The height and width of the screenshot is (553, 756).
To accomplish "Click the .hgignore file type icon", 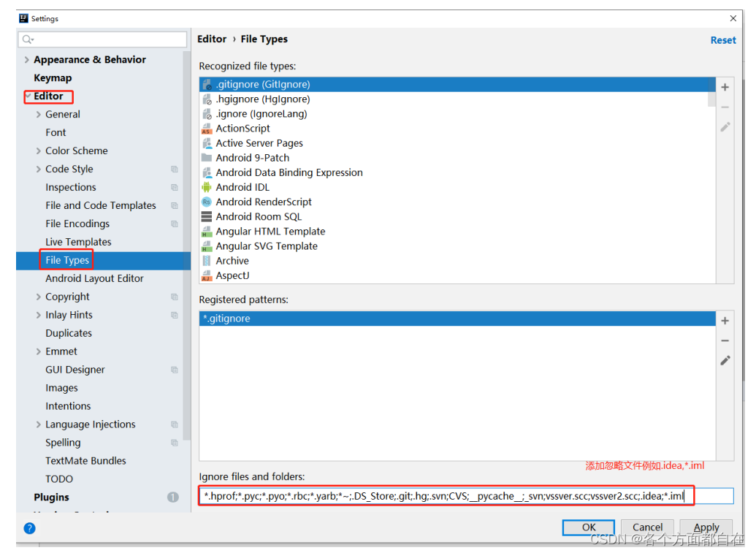I will 207,99.
